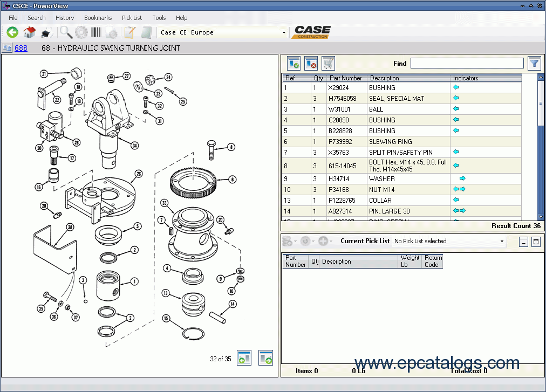Go to next diagram page with green arrow

coord(265,357)
